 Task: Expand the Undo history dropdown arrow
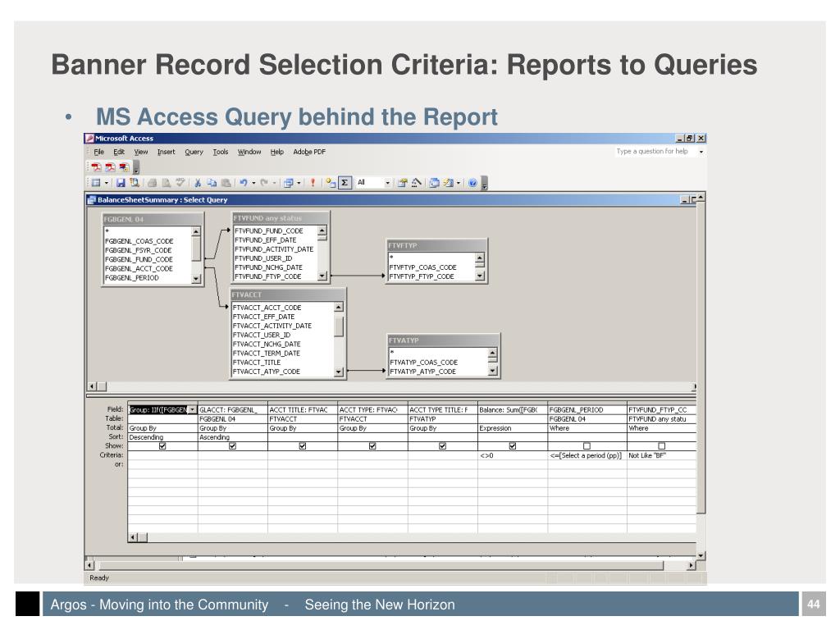253,183
